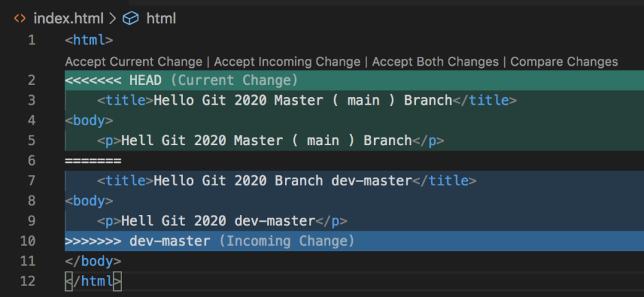The image size is (644, 297).
Task: Click the closing </body> tag
Action: tap(92, 261)
